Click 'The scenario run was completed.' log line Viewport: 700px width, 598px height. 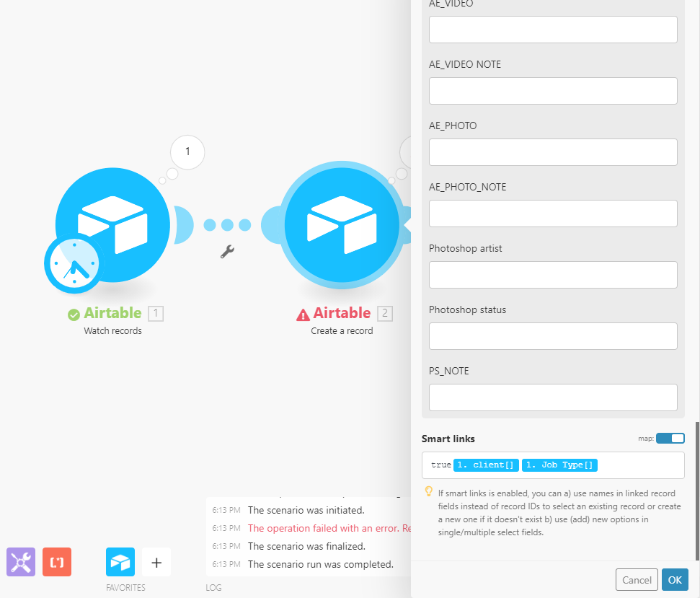321,564
